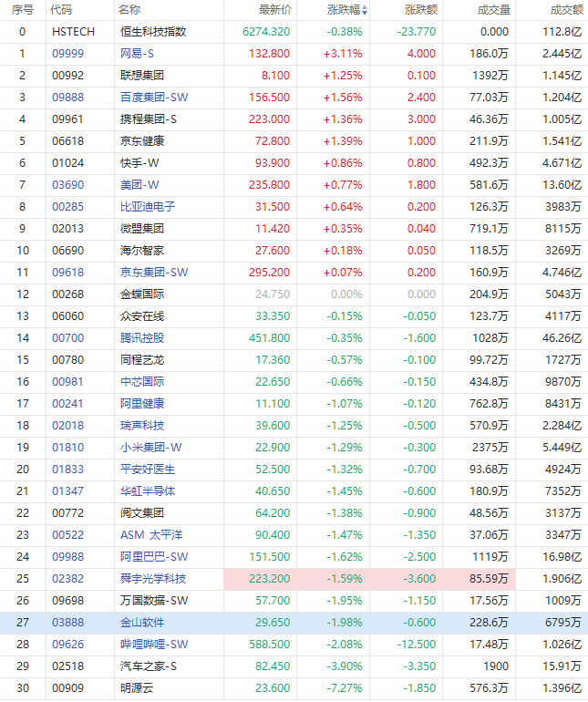Image resolution: width=588 pixels, height=702 pixels.
Task: Sort by 涨跌额 column header
Action: 421,10
